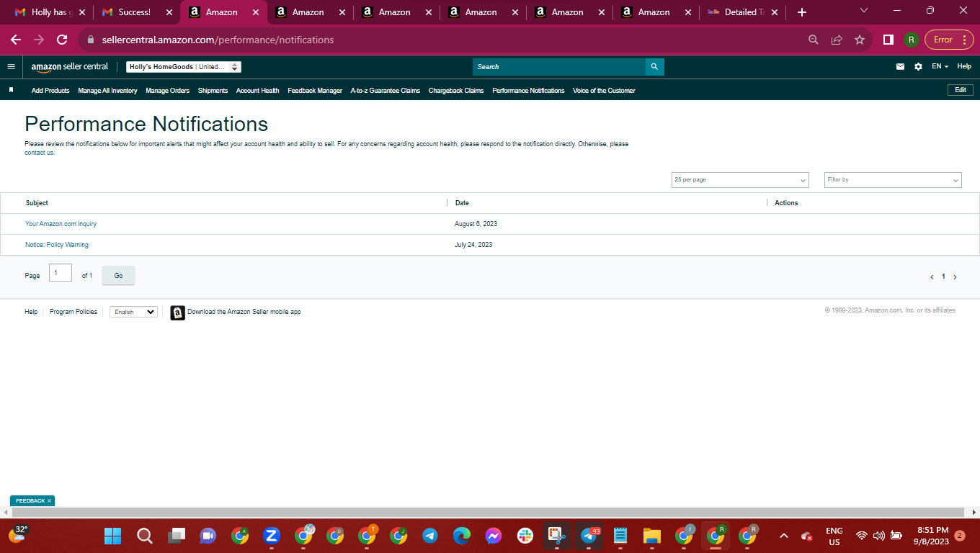This screenshot has height=553, width=980.
Task: Open Slack from the taskbar
Action: (x=525, y=536)
